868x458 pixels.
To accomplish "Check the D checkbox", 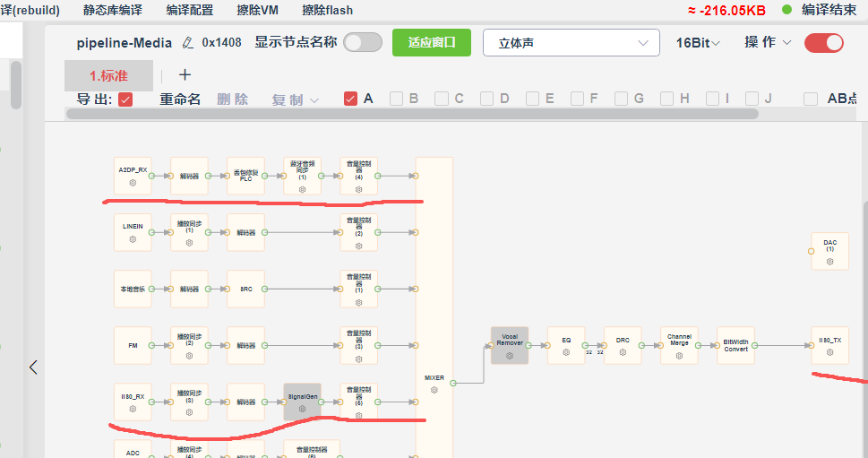I will click(486, 99).
